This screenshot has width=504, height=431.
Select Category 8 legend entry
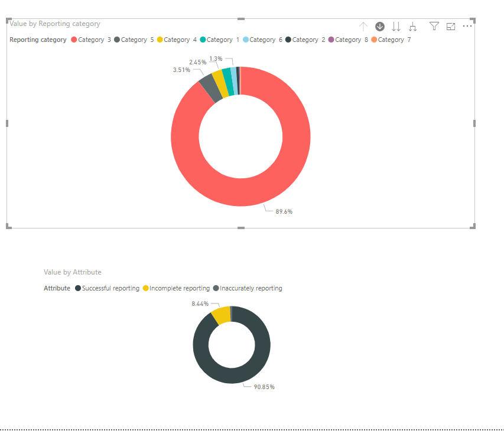click(348, 40)
